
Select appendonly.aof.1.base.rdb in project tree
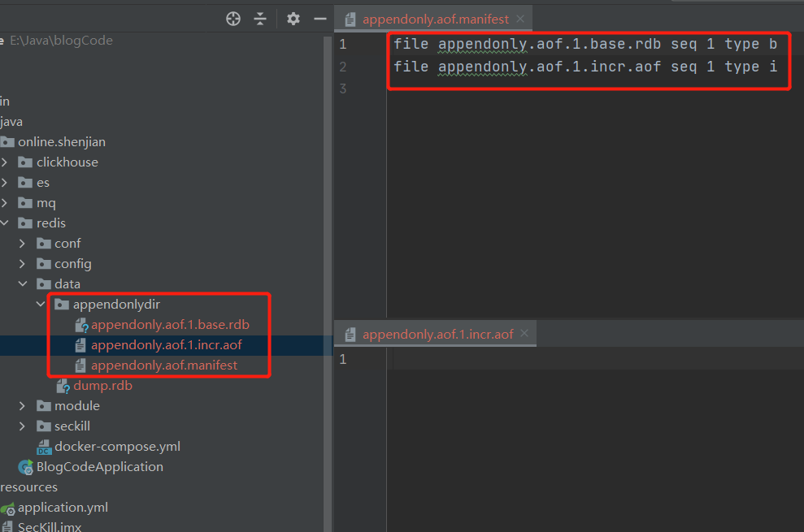(x=170, y=325)
